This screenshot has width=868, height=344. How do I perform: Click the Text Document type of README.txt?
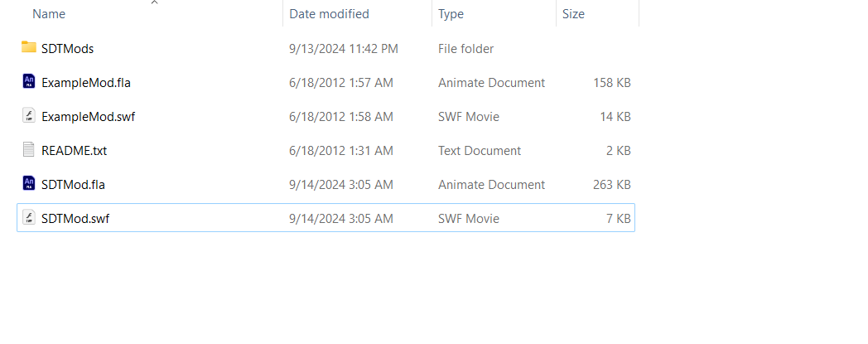coord(480,151)
